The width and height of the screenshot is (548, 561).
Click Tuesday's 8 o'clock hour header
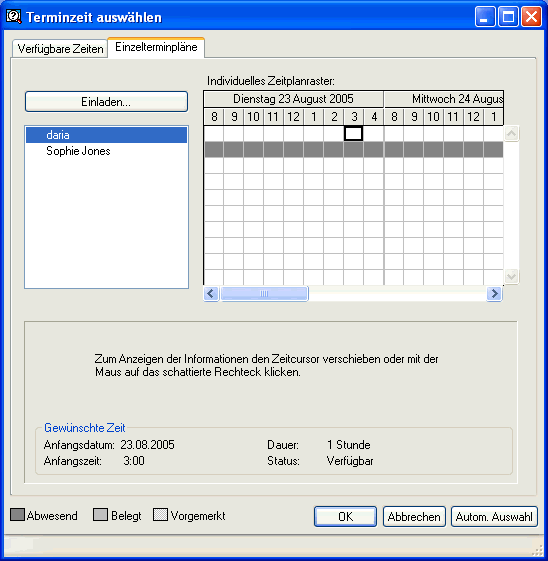pyautogui.click(x=214, y=117)
